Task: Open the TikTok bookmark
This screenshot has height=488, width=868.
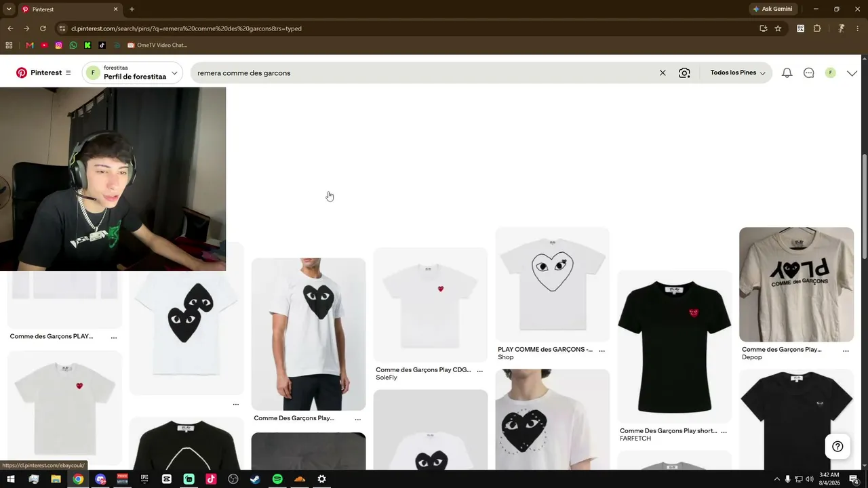Action: (x=102, y=45)
